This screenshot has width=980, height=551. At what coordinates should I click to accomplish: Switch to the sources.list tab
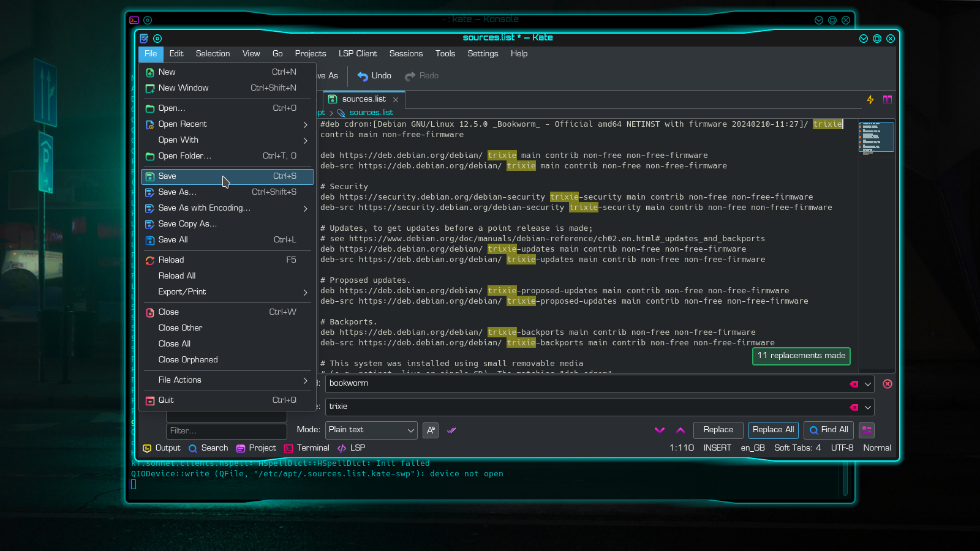point(364,99)
